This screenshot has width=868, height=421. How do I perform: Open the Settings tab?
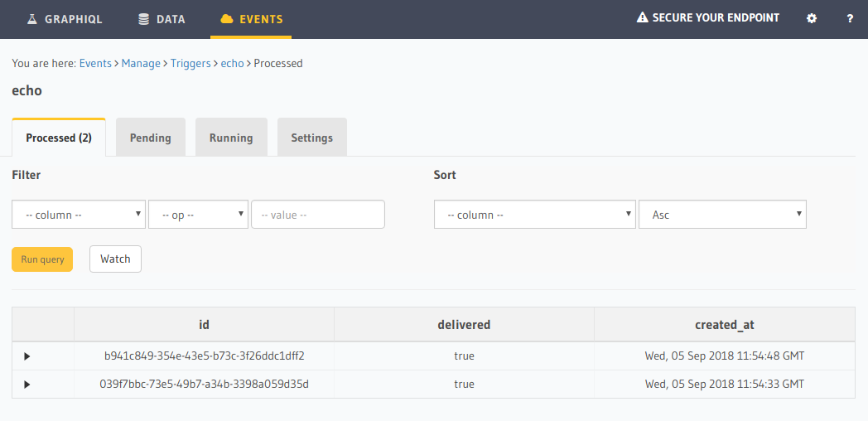pyautogui.click(x=311, y=138)
